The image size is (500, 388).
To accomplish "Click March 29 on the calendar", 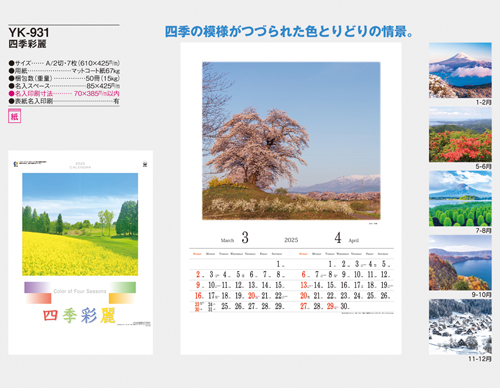I will point(278,306).
